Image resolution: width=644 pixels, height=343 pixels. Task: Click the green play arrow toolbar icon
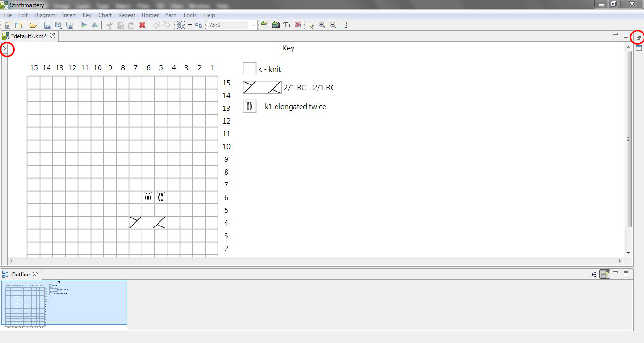tap(84, 25)
